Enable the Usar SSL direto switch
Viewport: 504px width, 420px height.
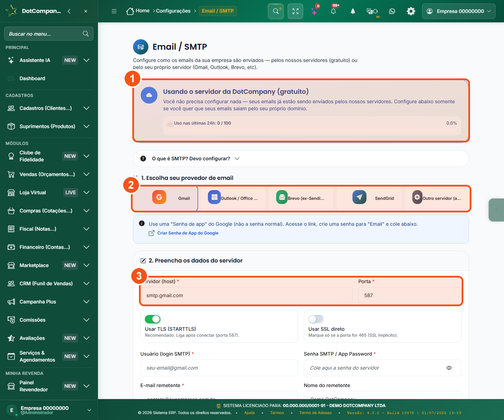(316, 319)
